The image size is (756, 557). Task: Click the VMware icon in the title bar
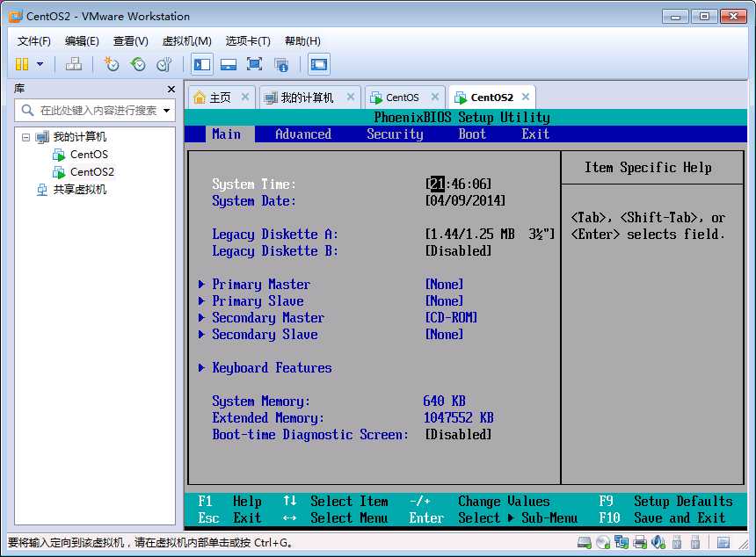tap(16, 16)
